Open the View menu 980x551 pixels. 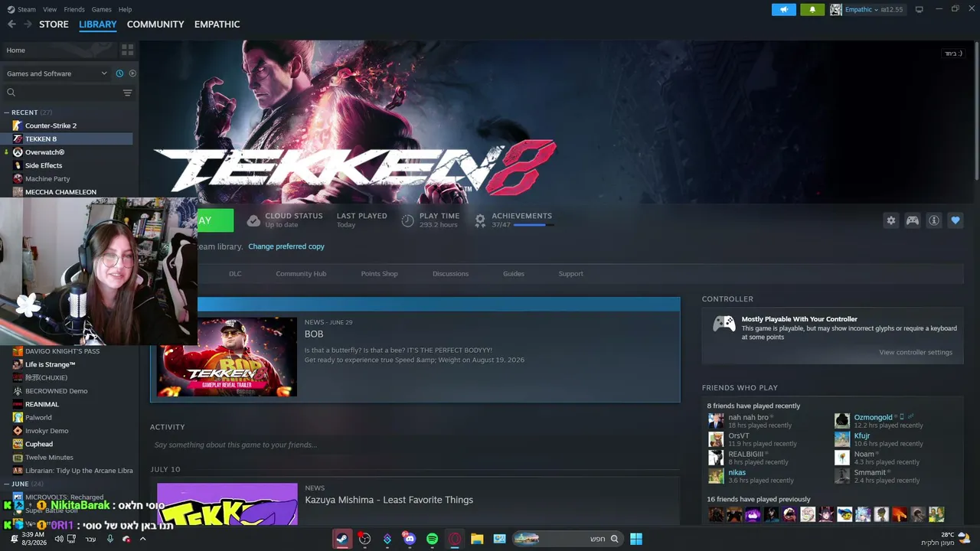50,9
